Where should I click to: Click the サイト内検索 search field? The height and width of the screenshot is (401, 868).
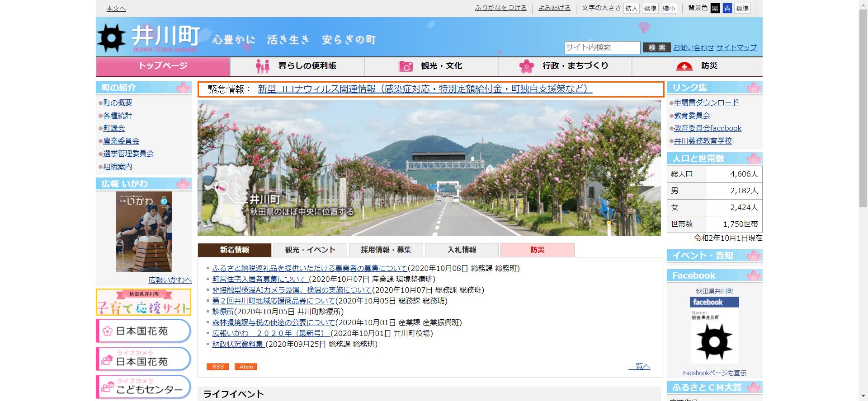coord(602,47)
